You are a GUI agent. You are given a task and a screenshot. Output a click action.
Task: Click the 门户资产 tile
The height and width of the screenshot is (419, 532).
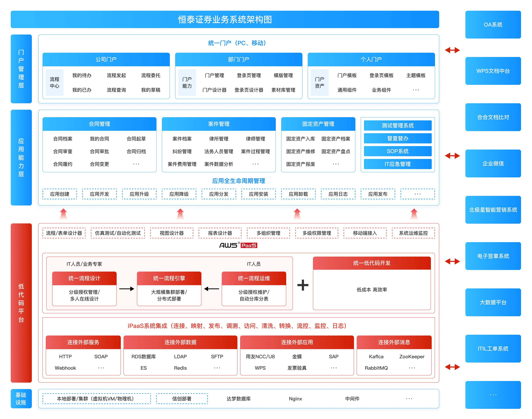pos(320,82)
